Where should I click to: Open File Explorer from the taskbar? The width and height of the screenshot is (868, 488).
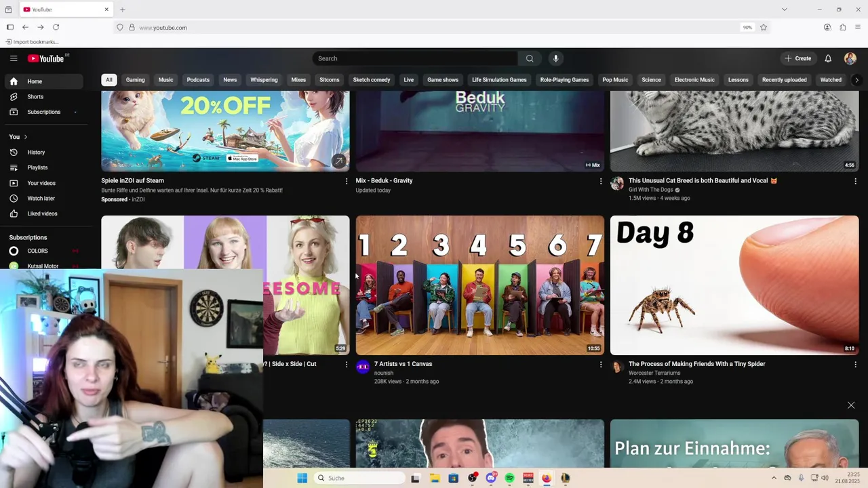(x=435, y=478)
